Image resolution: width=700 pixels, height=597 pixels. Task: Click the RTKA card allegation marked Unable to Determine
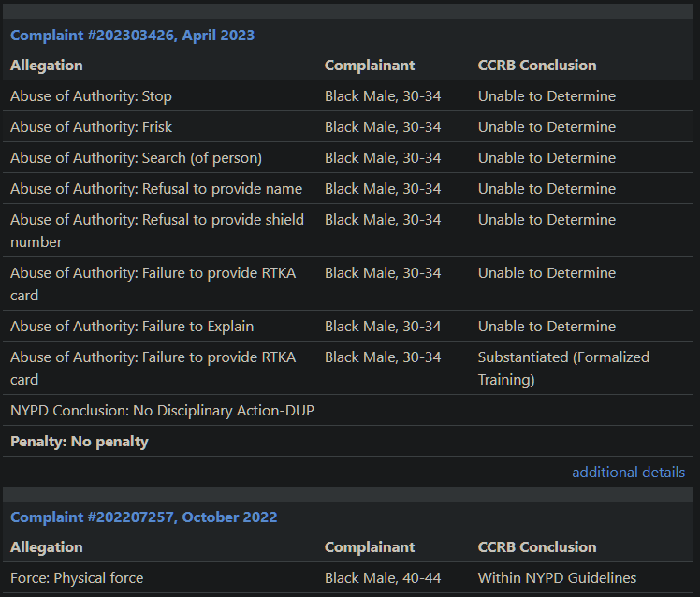tap(153, 284)
